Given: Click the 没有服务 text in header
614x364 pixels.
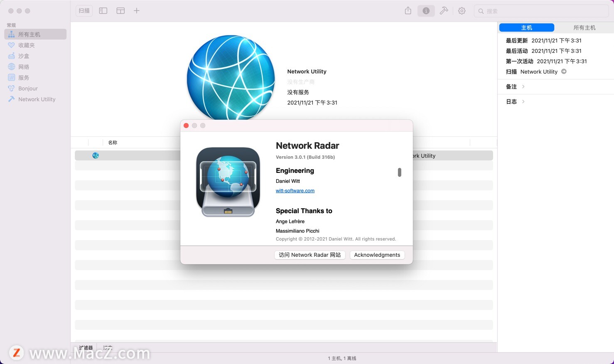Looking at the screenshot, I should [298, 92].
